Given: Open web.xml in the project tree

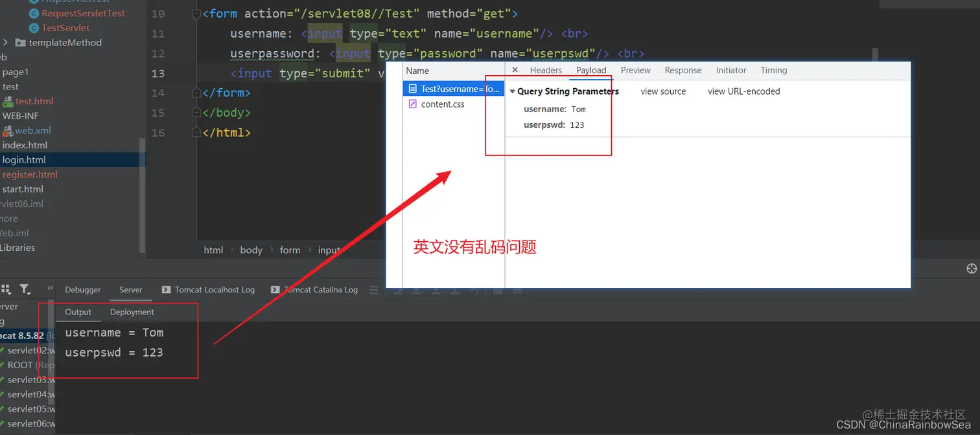Looking at the screenshot, I should (33, 130).
